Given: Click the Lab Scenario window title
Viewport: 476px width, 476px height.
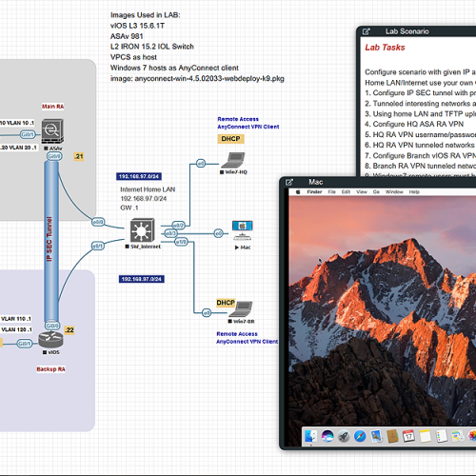Looking at the screenshot, I should (407, 31).
